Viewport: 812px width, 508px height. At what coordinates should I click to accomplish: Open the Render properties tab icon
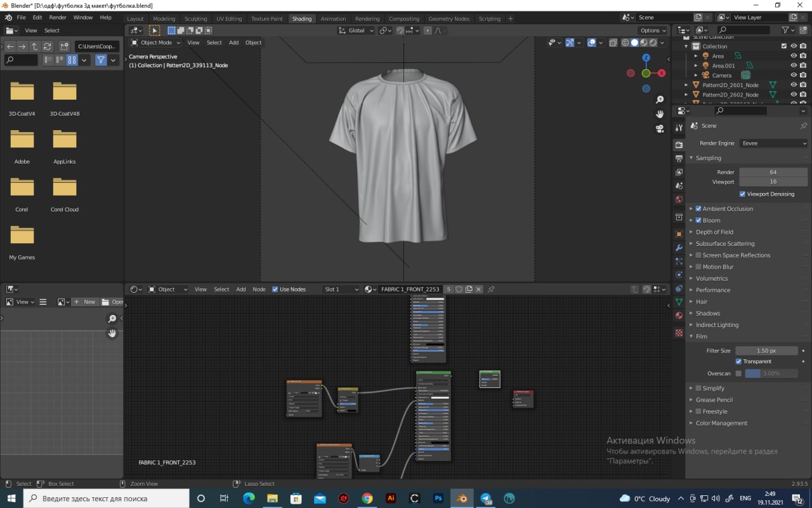(679, 145)
